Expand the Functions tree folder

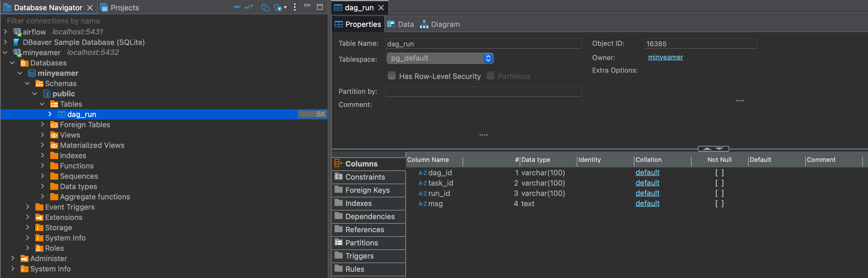point(43,166)
